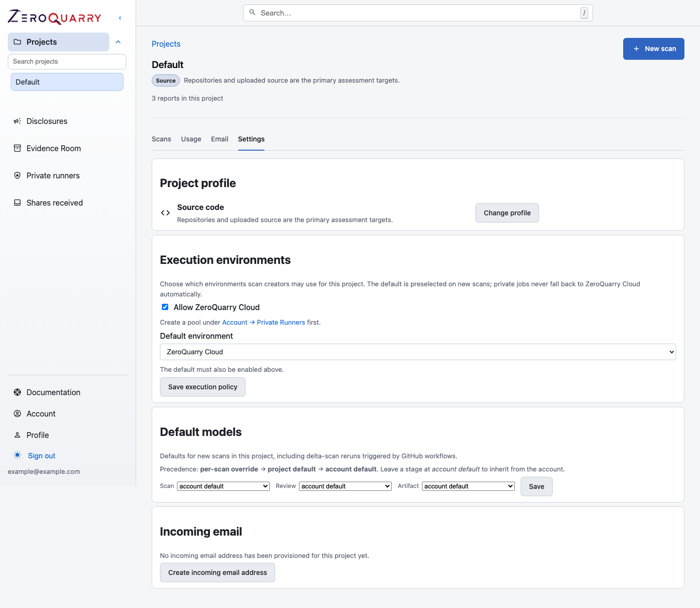The image size is (700, 608).
Task: Save the default models
Action: [537, 486]
